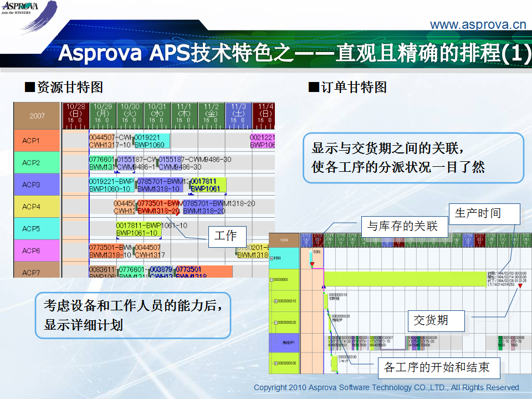Image resolution: width=532 pixels, height=399 pixels.
Task: Select the 3/1 (火) order chart date header
Action: 503,240
